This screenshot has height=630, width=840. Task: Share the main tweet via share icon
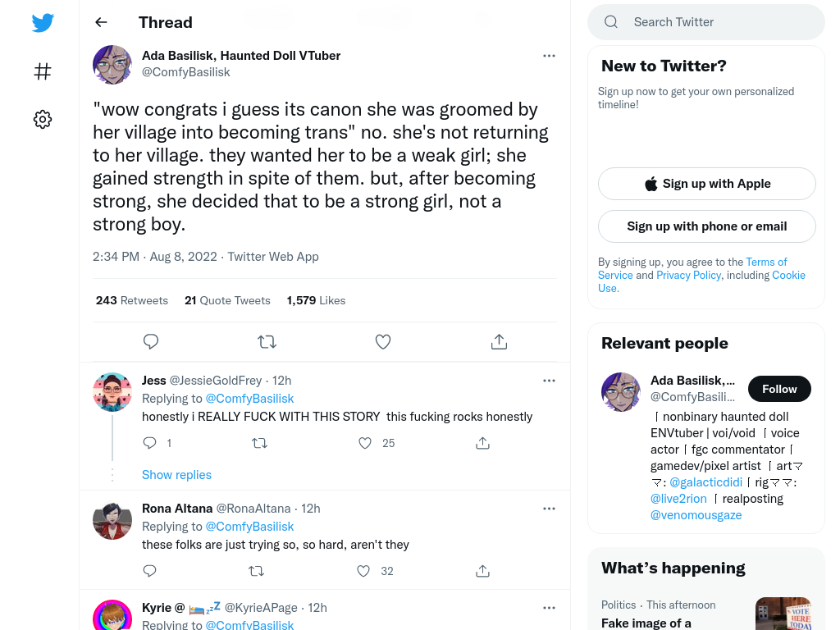tap(499, 341)
